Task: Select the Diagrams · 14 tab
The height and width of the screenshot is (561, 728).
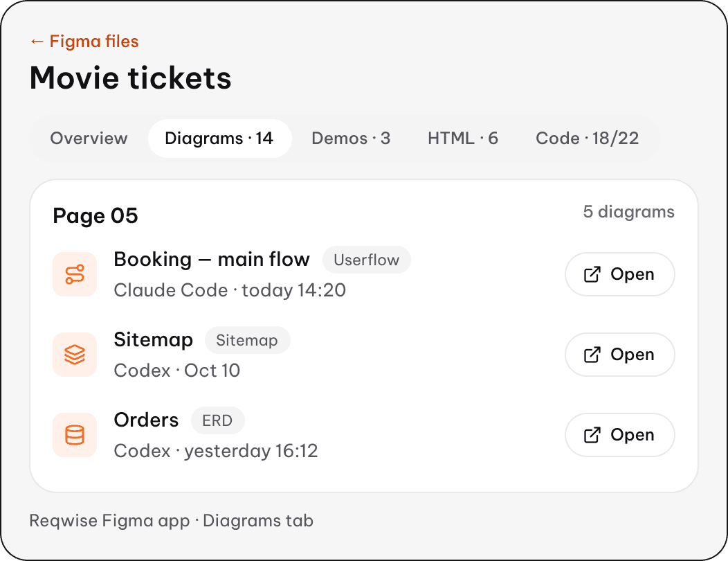Action: pos(219,139)
